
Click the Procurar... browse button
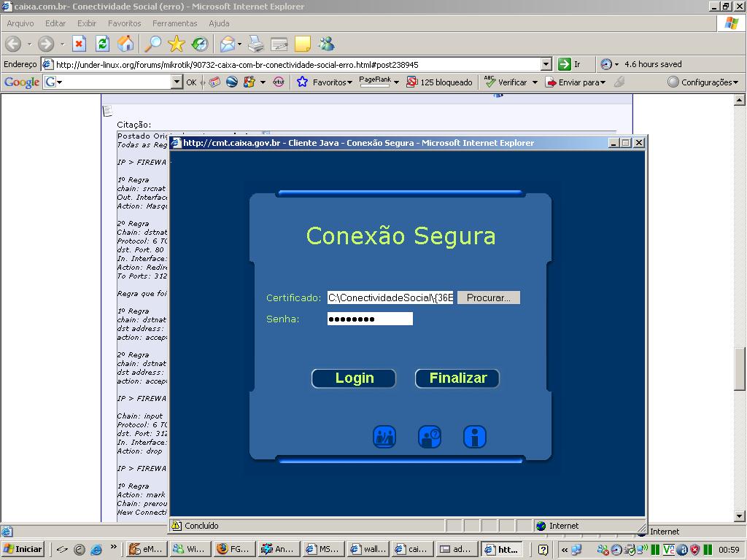click(x=489, y=297)
